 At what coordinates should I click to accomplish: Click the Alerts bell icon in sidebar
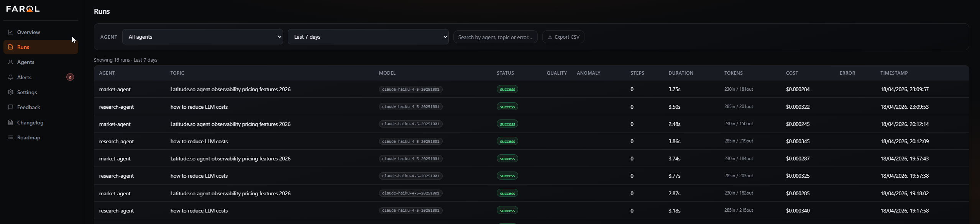(x=10, y=77)
